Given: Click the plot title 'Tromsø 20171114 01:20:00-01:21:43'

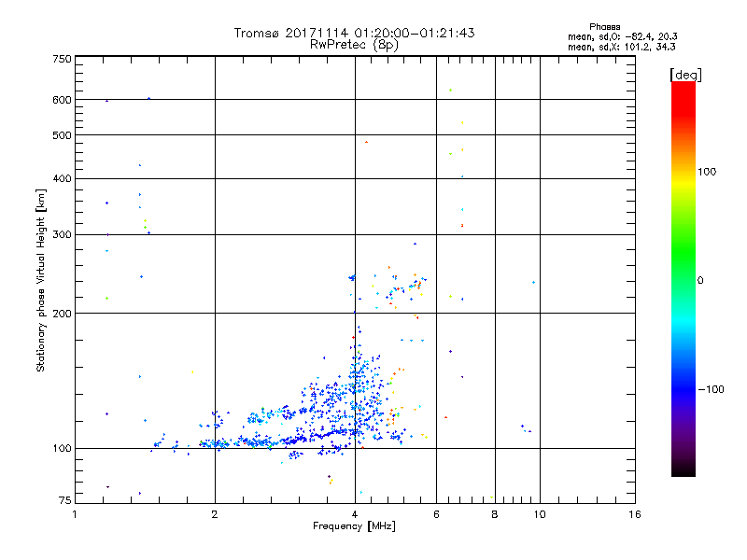Looking at the screenshot, I should pos(354,33).
